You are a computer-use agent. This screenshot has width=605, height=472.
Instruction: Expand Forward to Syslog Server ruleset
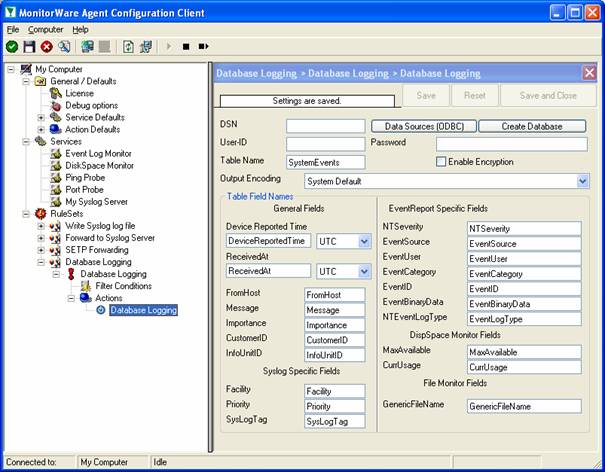41,238
